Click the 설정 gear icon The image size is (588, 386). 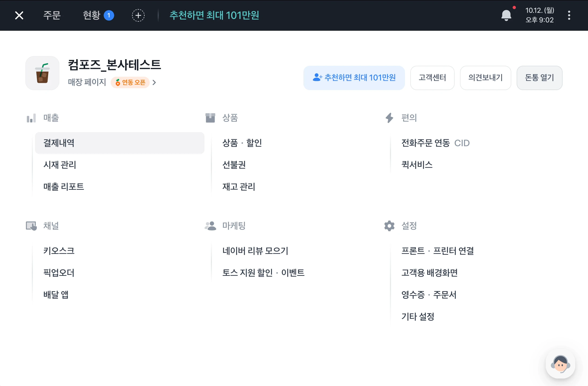click(389, 226)
